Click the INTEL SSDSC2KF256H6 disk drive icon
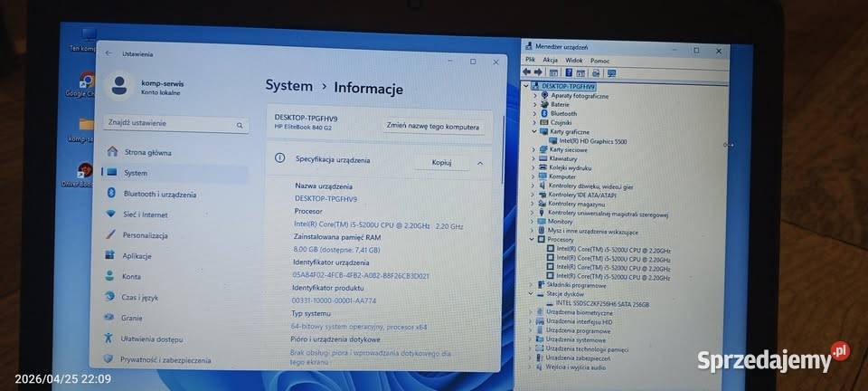This screenshot has height=391, width=868. (x=549, y=304)
